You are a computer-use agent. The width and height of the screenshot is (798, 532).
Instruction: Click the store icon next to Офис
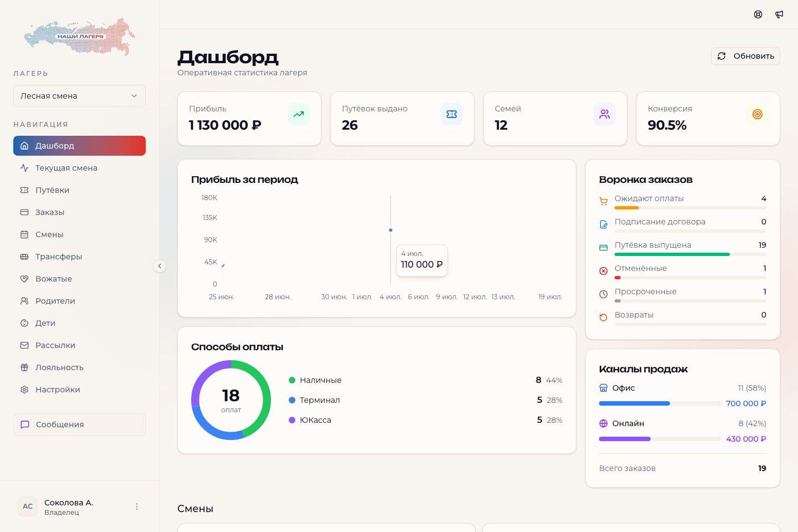[x=603, y=388]
